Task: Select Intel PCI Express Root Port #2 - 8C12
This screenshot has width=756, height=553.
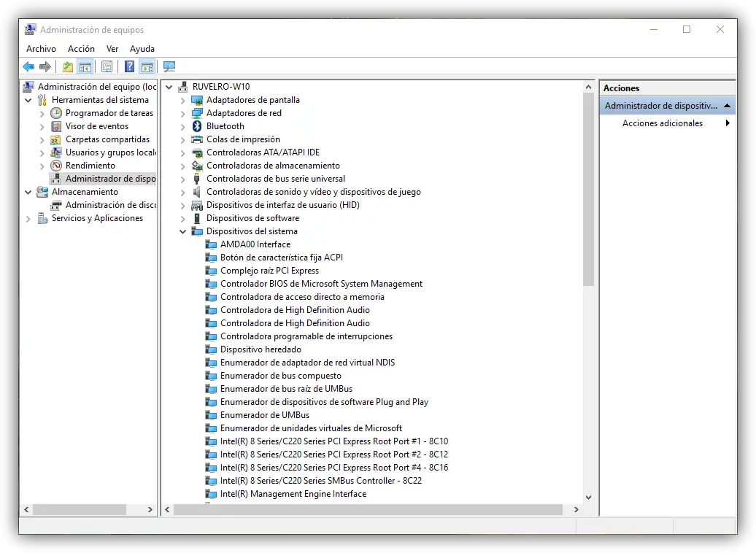Action: point(334,455)
